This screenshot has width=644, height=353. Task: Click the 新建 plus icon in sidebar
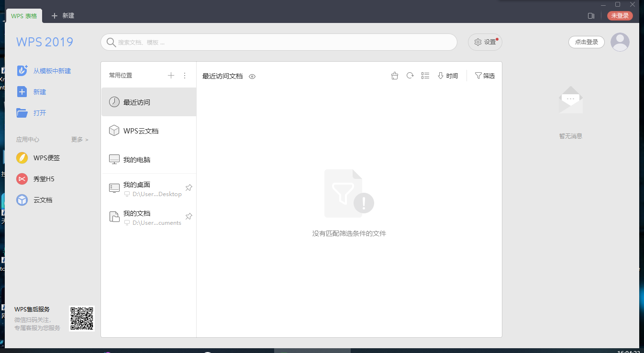[22, 92]
